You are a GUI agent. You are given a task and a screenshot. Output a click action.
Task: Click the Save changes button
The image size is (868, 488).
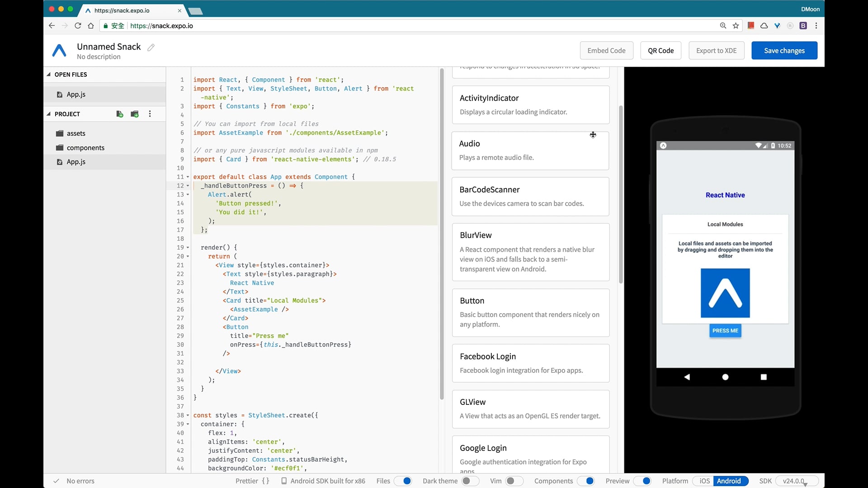coord(784,51)
